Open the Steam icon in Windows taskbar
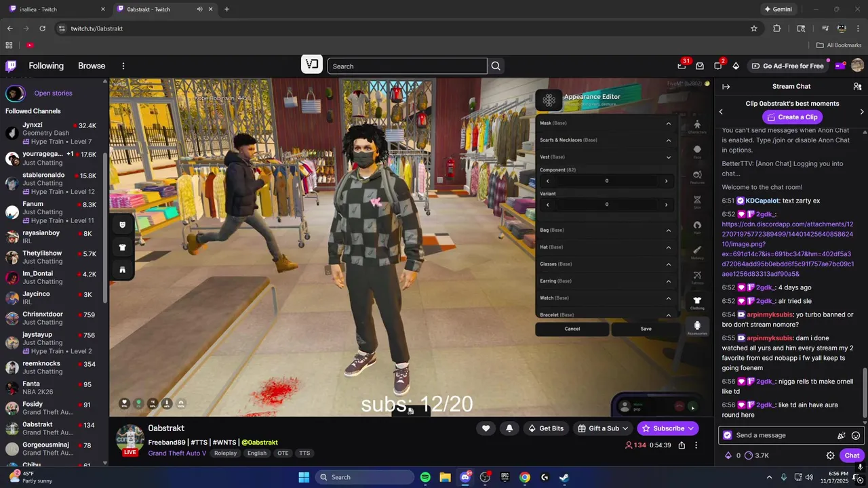Screen dimensions: 868x488 (564, 477)
